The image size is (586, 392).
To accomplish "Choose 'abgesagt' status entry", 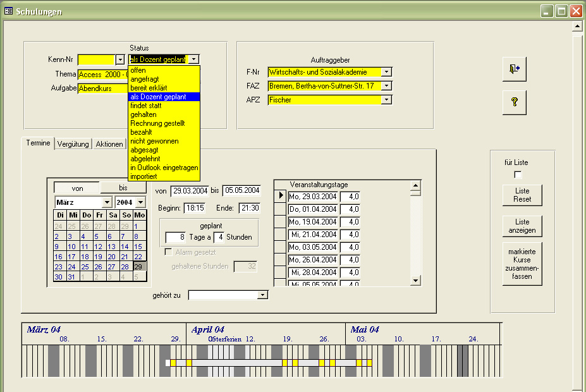I will [x=164, y=150].
